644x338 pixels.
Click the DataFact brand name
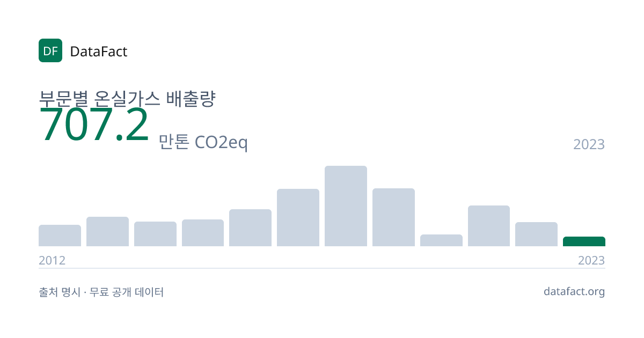point(99,52)
